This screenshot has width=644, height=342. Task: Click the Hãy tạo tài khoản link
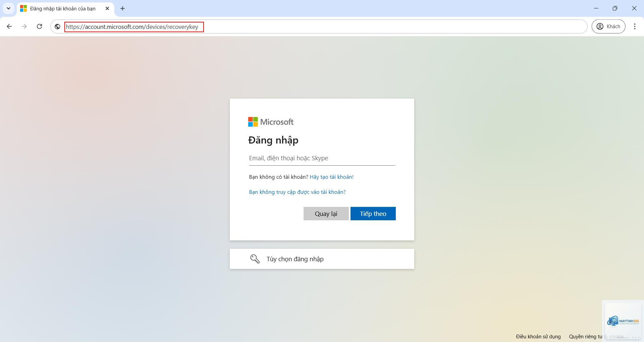pos(331,177)
